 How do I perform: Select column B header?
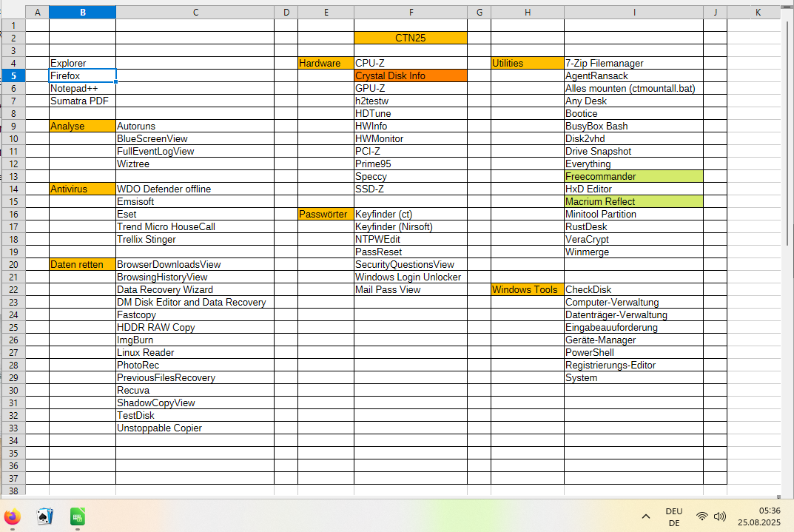pos(83,12)
